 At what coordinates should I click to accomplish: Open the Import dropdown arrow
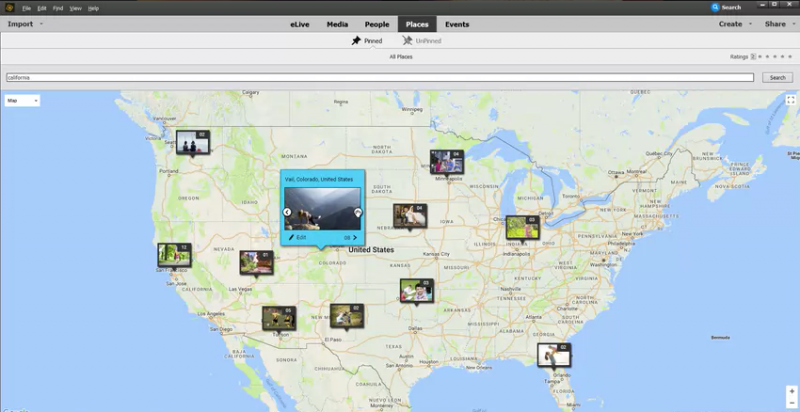[x=41, y=24]
